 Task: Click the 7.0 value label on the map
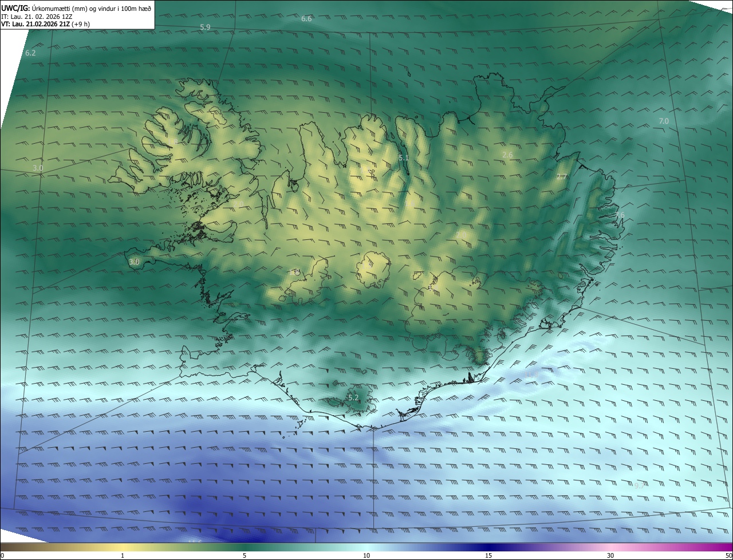pyautogui.click(x=664, y=121)
